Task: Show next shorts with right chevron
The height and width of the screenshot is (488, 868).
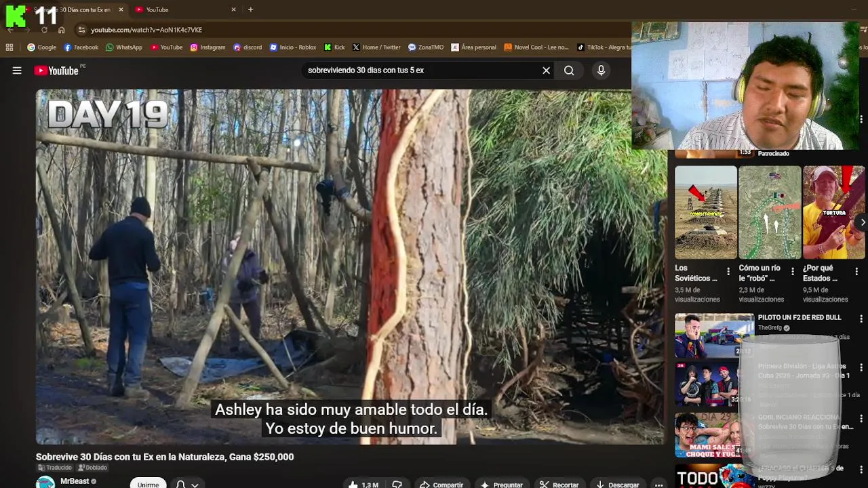Action: [862, 222]
